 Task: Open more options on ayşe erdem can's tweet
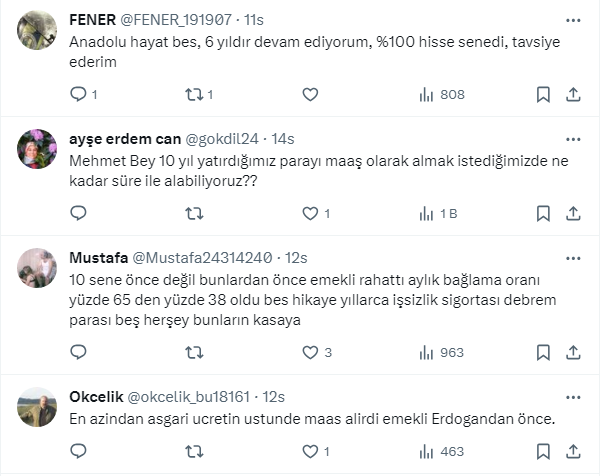tap(573, 139)
